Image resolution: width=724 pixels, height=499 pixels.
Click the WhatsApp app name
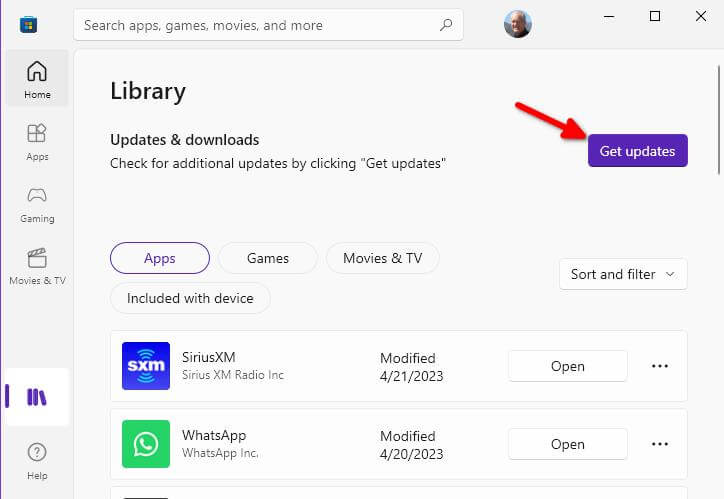click(214, 435)
